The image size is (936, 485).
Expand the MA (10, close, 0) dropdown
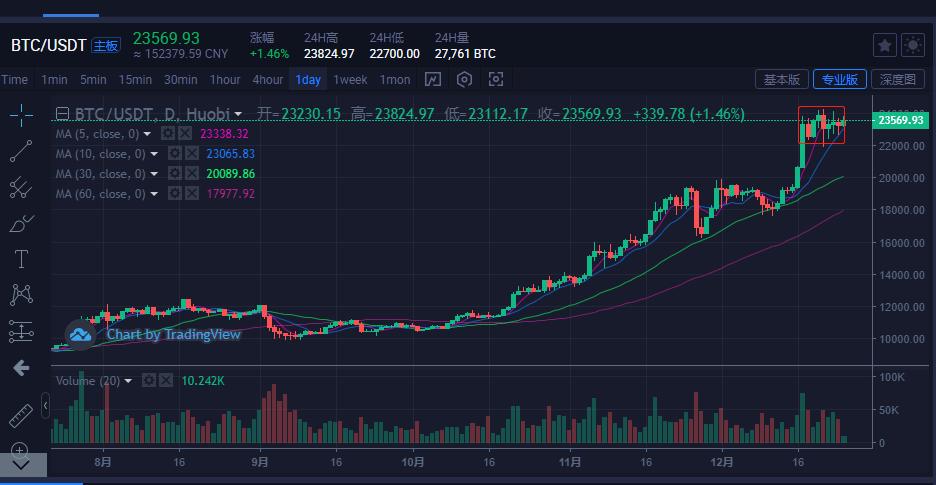pos(154,154)
